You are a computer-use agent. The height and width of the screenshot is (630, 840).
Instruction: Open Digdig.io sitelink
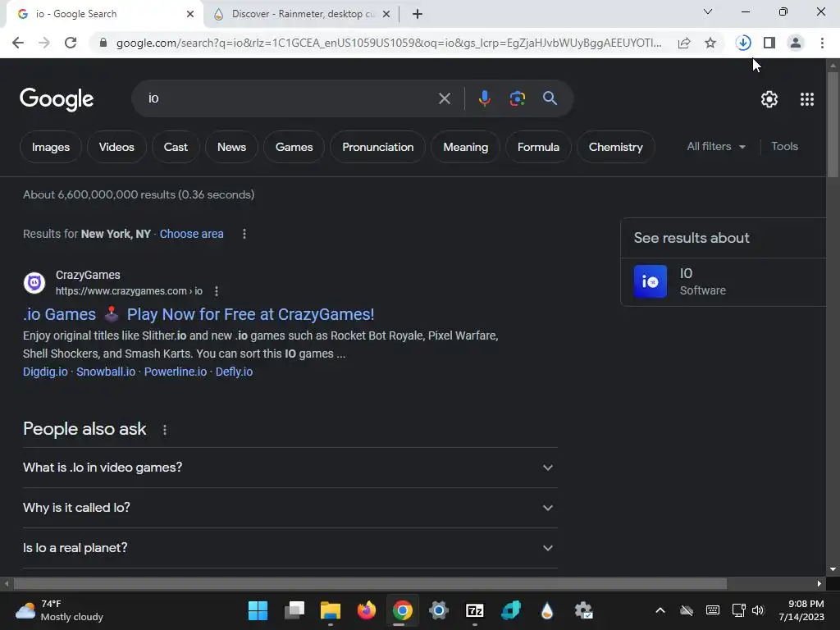click(x=45, y=372)
